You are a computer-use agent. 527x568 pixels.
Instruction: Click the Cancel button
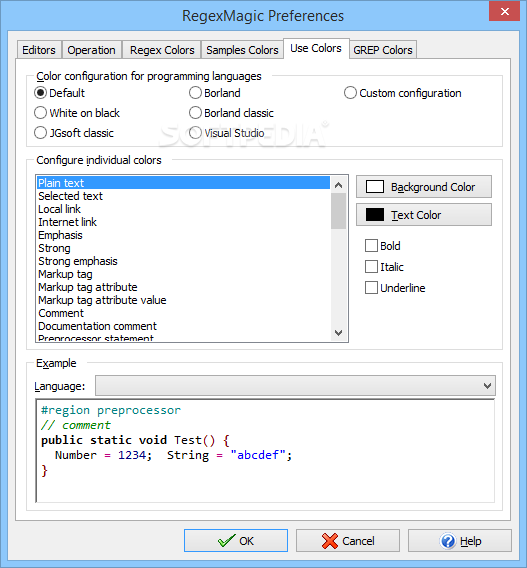(x=348, y=540)
